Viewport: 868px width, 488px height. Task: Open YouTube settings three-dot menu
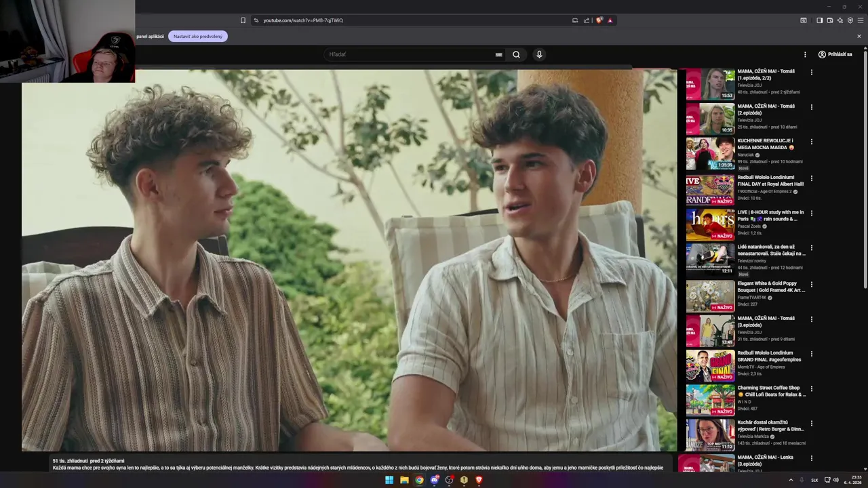tap(805, 54)
